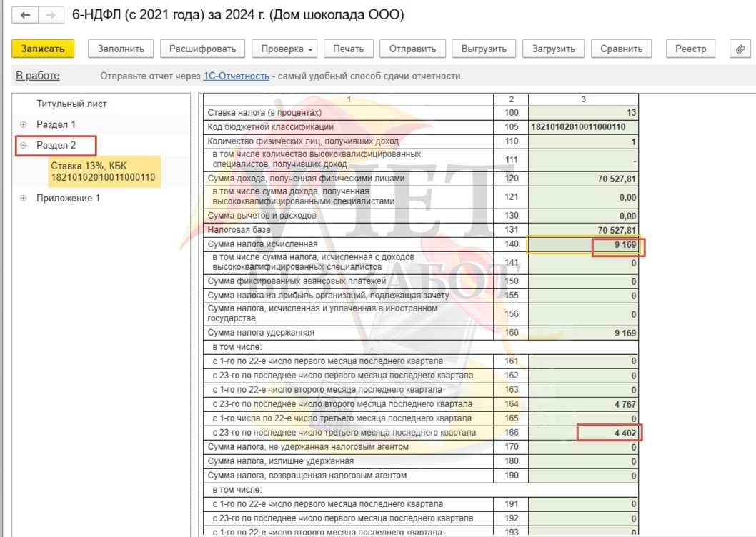Select Раздел 2 in the tree
756x537 pixels.
(x=56, y=145)
